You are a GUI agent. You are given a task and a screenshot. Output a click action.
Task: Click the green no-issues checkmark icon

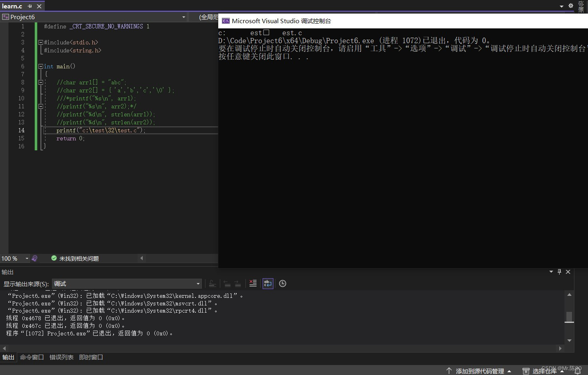(x=54, y=258)
